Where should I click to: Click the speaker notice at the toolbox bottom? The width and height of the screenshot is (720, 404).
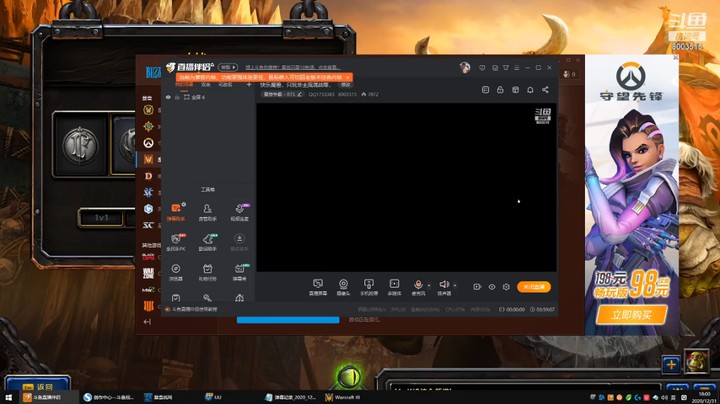[191, 309]
